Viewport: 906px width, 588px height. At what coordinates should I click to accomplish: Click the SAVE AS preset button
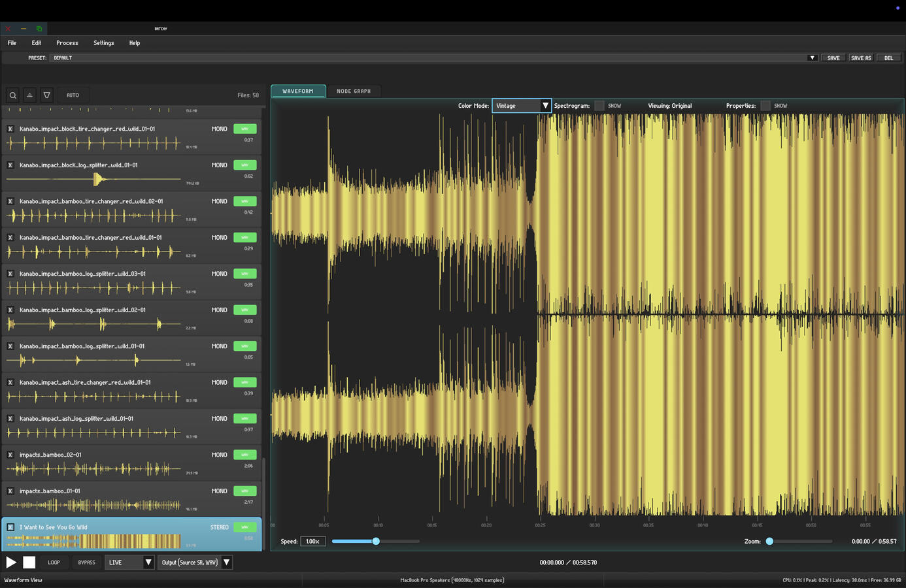point(860,58)
